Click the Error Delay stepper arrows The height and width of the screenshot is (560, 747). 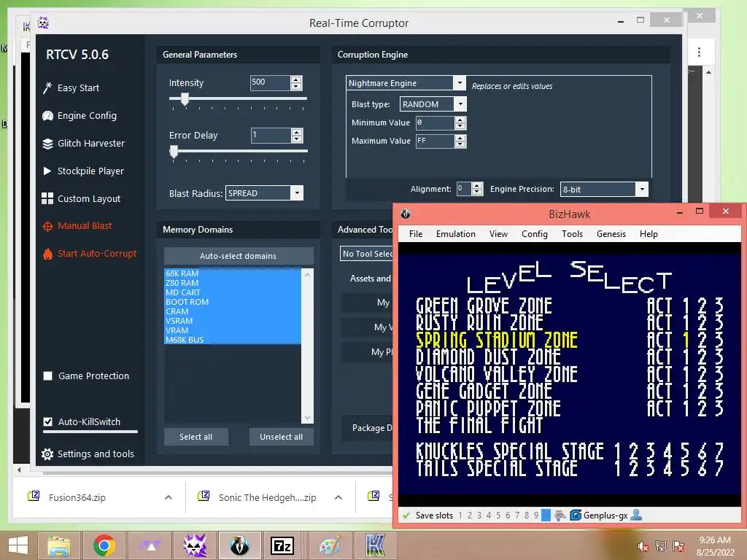[297, 135]
